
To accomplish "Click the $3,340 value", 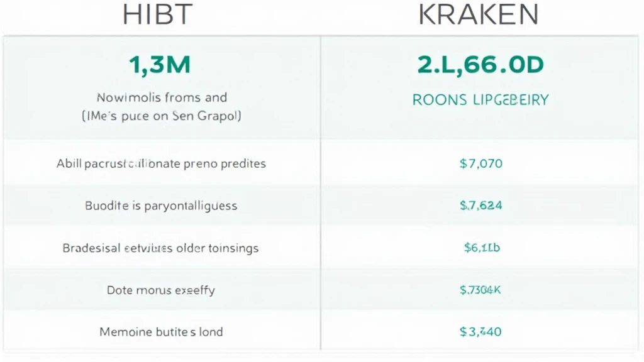I will [480, 332].
